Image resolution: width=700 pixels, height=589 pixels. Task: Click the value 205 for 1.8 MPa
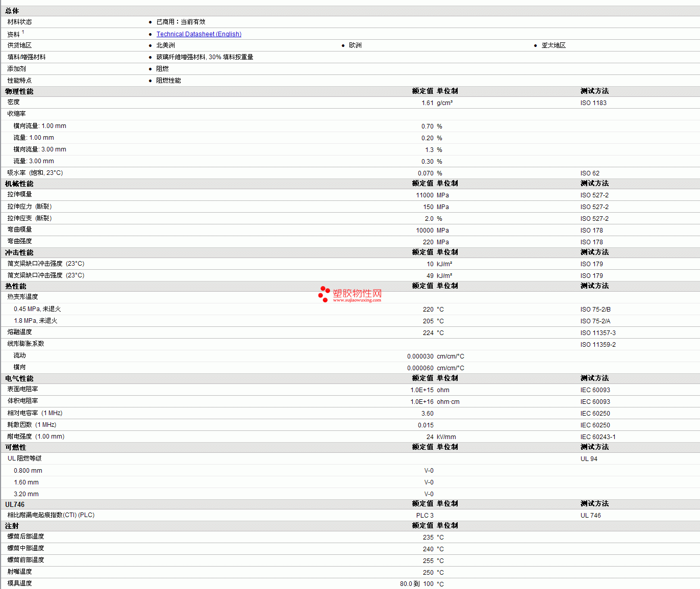point(428,321)
